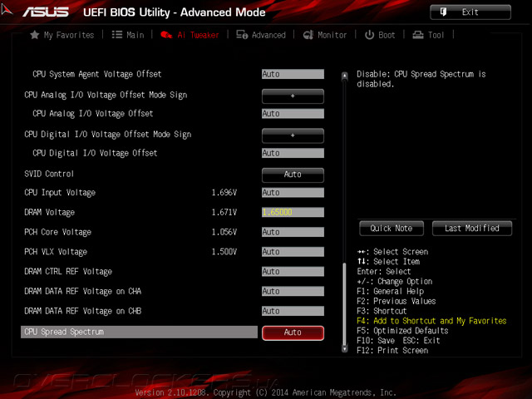
Task: Click PCH Core Voltage Auto field
Action: 293,232
